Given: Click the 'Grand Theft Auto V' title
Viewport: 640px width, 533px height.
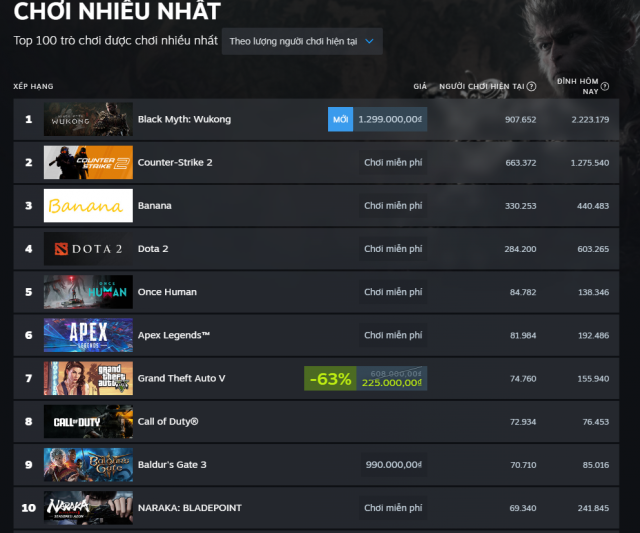Looking at the screenshot, I should (x=181, y=378).
